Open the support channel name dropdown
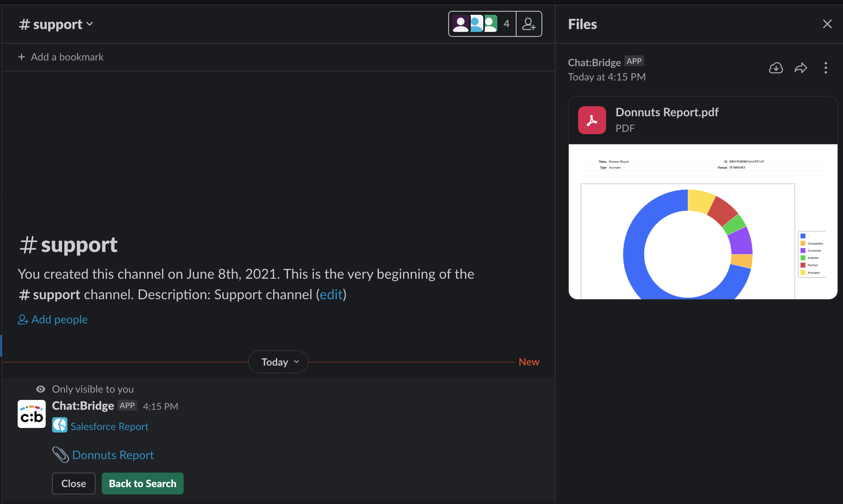 [x=56, y=24]
